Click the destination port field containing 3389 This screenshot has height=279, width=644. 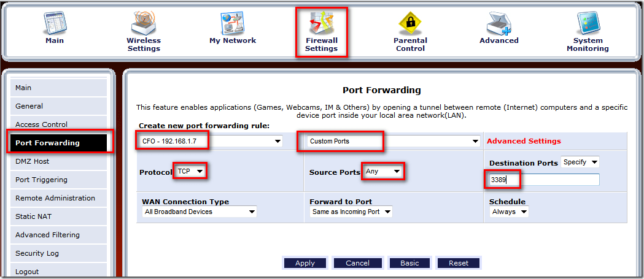pyautogui.click(x=543, y=180)
